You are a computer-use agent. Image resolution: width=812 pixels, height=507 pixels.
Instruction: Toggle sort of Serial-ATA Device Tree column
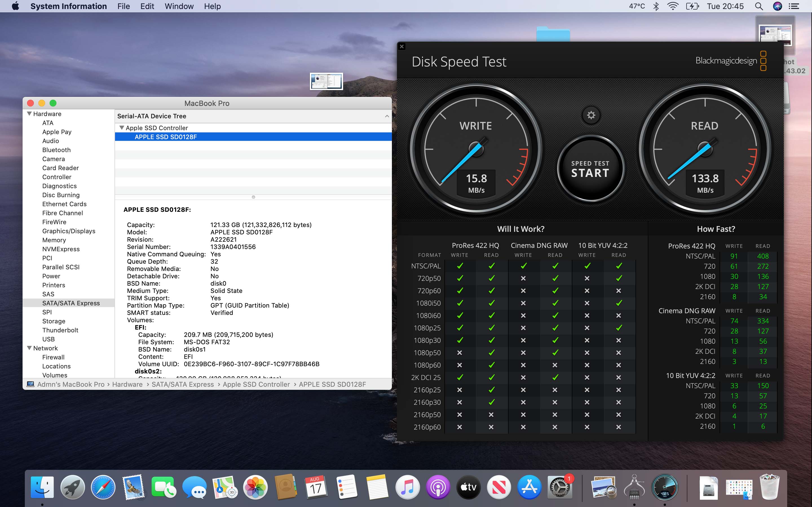(x=387, y=116)
